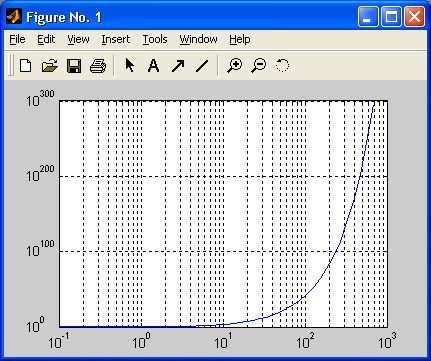
Task: Click the 10^0 x-axis tick label
Action: pos(141,340)
